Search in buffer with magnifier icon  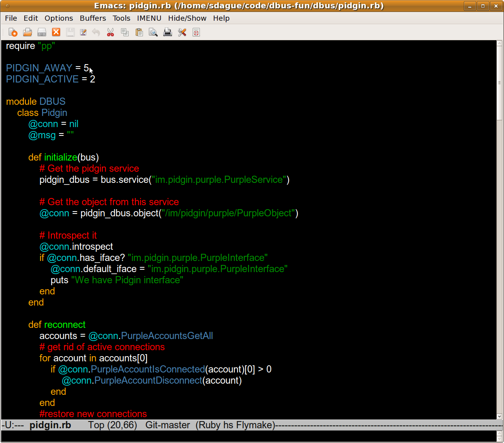coord(153,32)
